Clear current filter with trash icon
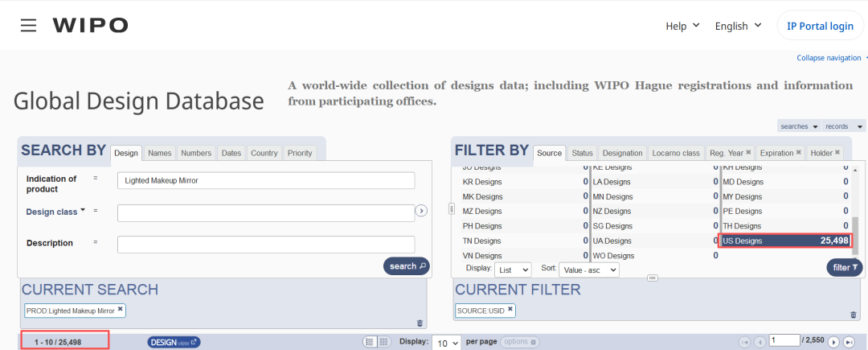The height and width of the screenshot is (350, 868). coord(853,315)
